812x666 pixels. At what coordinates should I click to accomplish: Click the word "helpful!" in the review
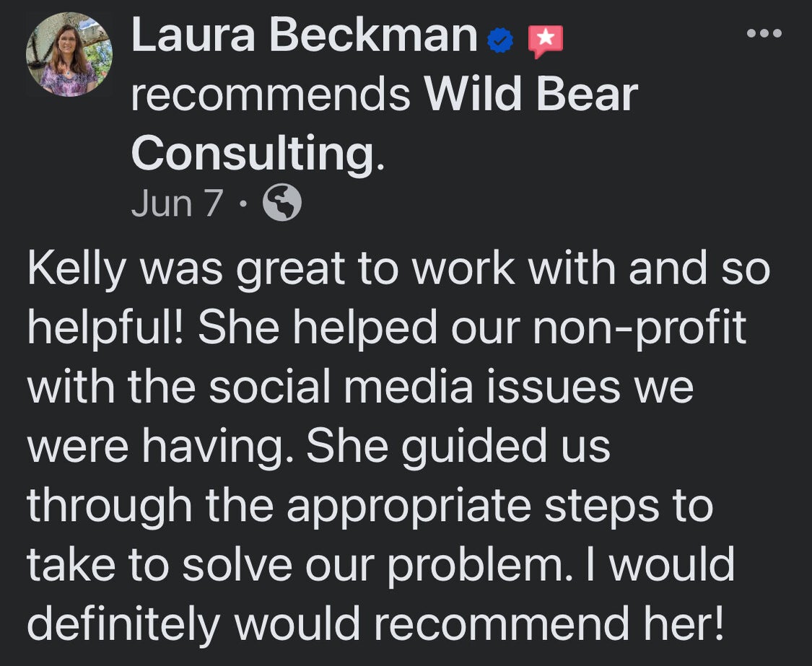[107, 330]
